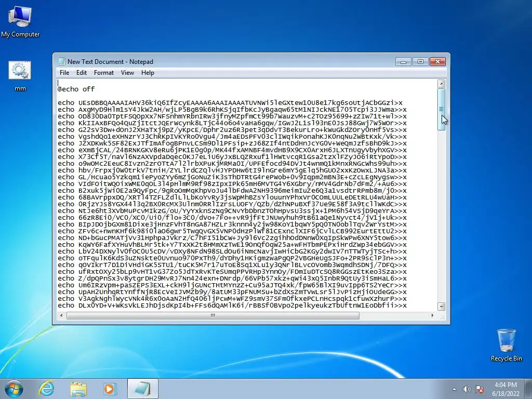532x399 pixels.
Task: Maximize the Notepad window
Action: tap(420, 61)
